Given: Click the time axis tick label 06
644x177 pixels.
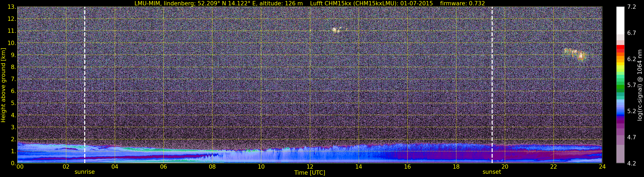Looking at the screenshot, I should pyautogui.click(x=164, y=167).
